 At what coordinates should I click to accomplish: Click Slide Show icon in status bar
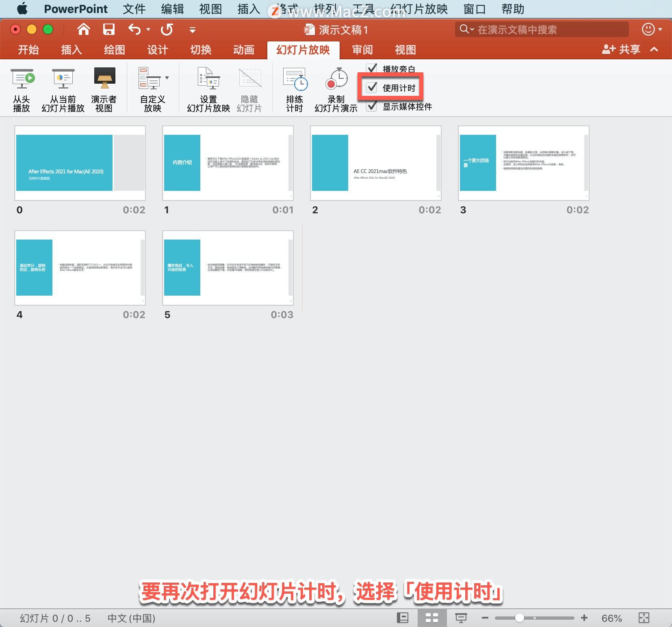461,618
